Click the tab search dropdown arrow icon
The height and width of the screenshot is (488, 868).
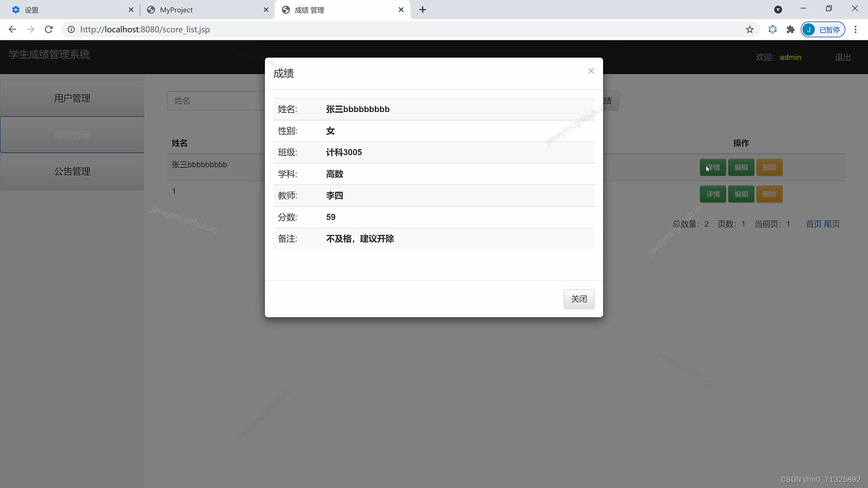778,9
